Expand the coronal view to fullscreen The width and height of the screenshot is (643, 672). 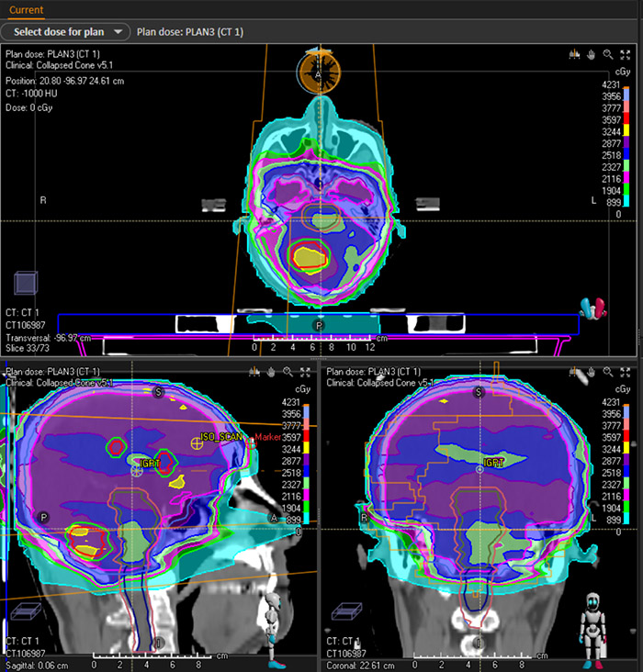(625, 372)
